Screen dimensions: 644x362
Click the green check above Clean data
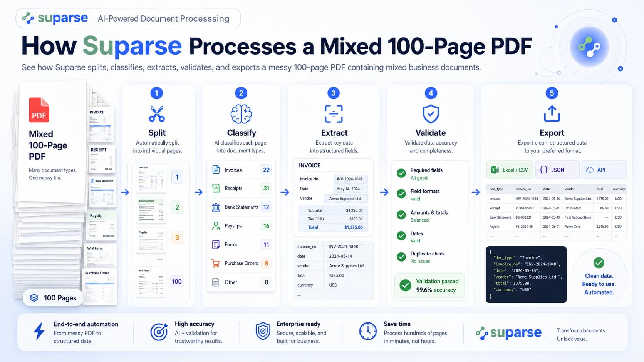tap(599, 263)
